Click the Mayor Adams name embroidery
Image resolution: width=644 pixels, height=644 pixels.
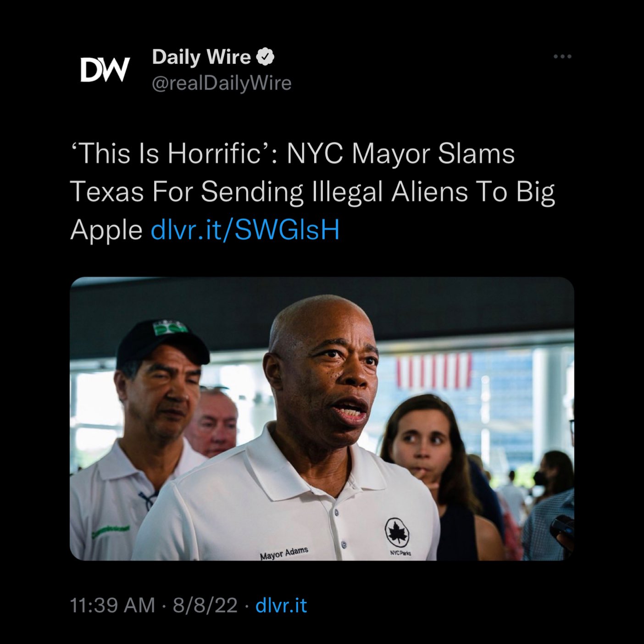pyautogui.click(x=284, y=553)
